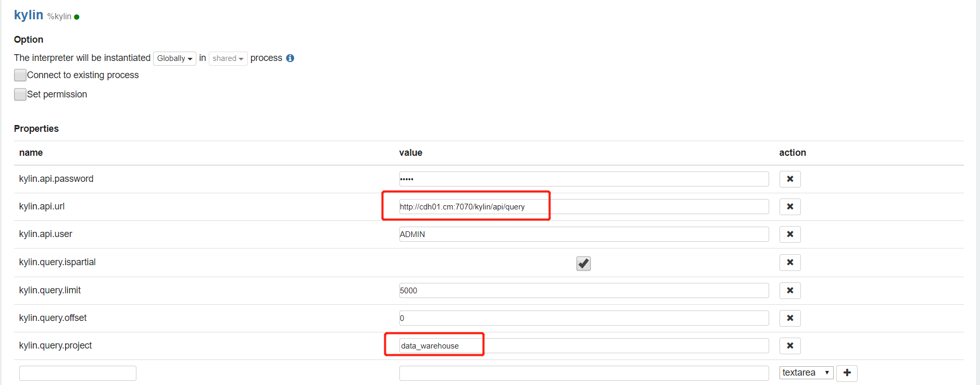The image size is (980, 385).
Task: Edit the kylin.api.password value field
Action: click(x=584, y=179)
